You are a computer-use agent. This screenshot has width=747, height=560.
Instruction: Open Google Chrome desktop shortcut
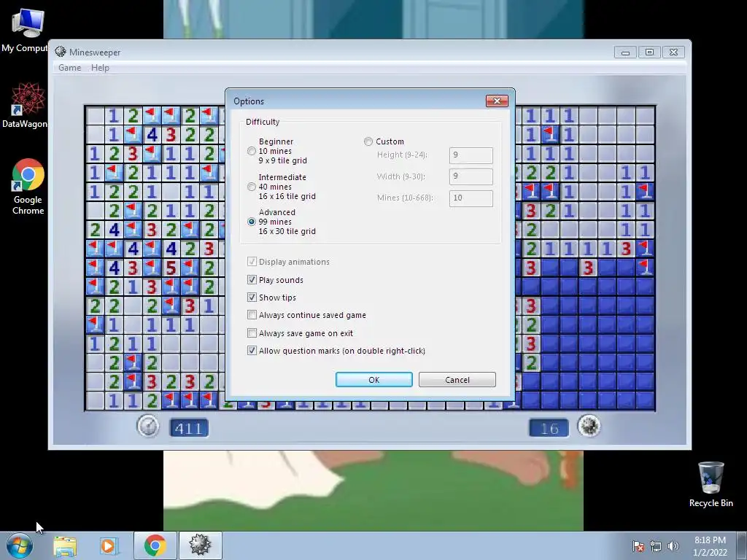28,187
